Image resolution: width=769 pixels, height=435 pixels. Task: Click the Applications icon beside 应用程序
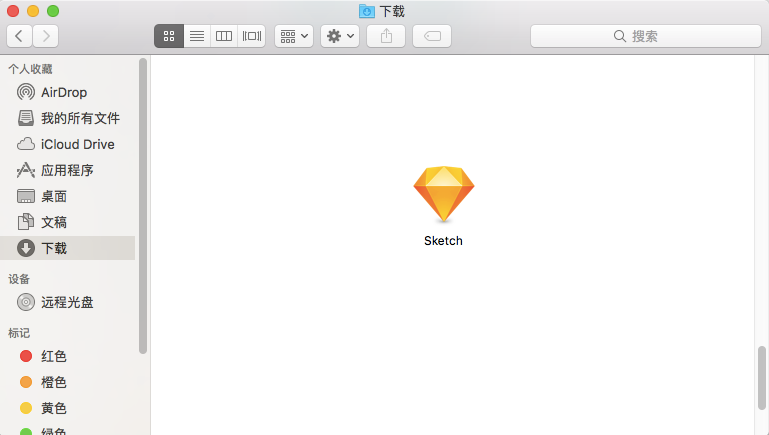pyautogui.click(x=26, y=170)
